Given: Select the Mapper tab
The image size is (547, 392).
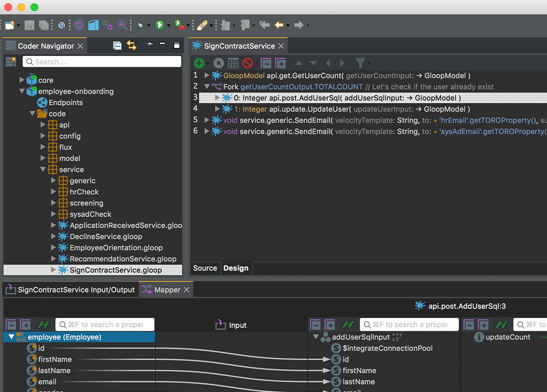Looking at the screenshot, I should click(167, 290).
